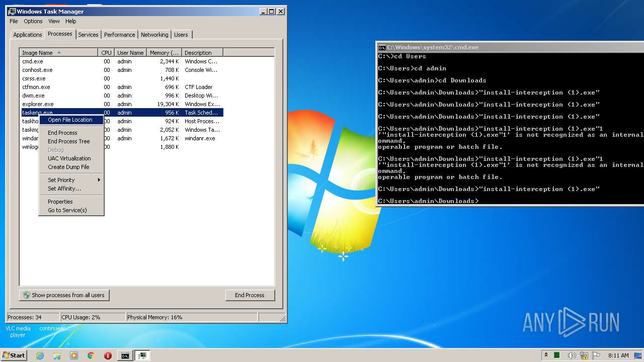Sort by Image Name column header
Screen dimensions: 644x362
tap(58, 53)
